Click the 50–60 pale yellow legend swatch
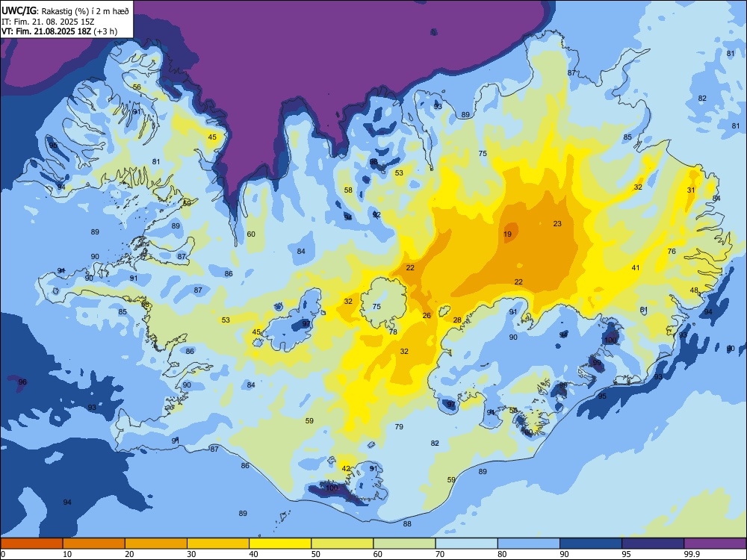 [342, 544]
